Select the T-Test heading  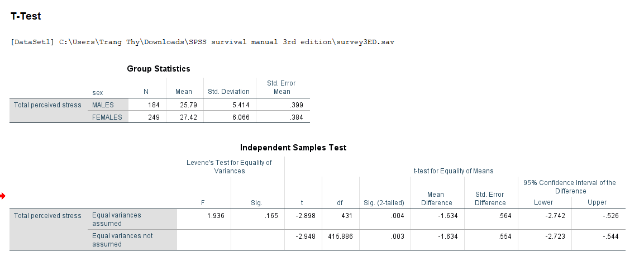[26, 17]
